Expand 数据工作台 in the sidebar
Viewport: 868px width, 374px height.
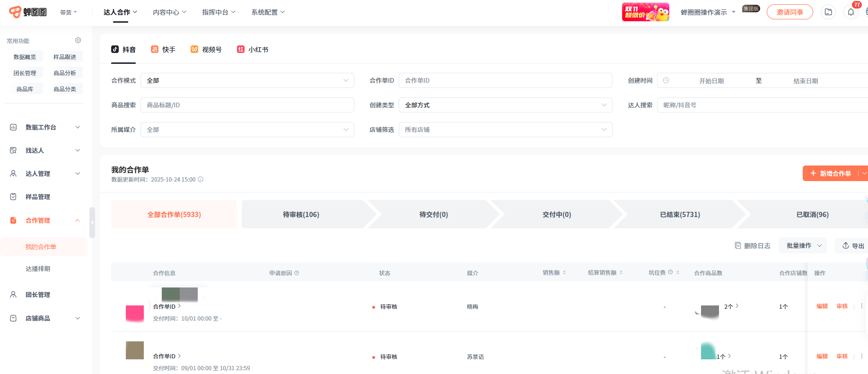point(45,127)
